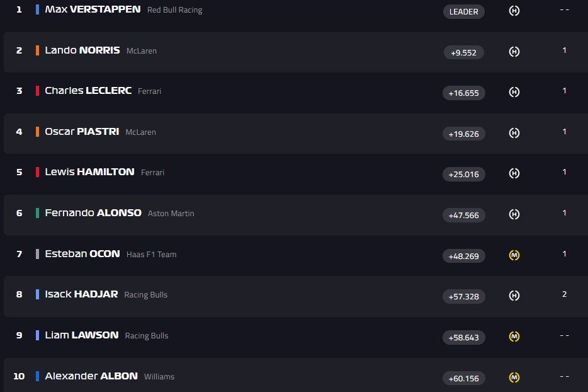Click Albon's medium tyre icon
588x392 pixels.
[514, 378]
